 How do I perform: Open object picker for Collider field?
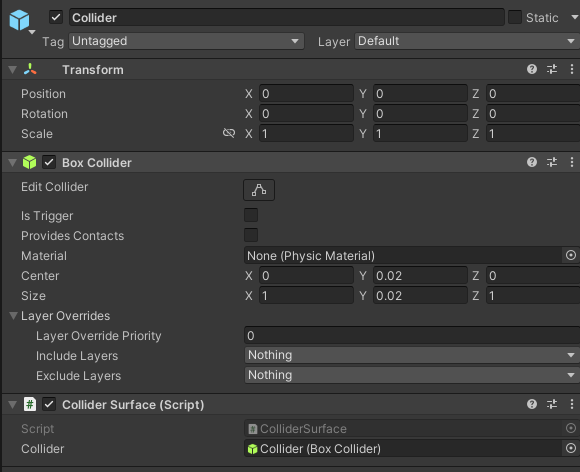[571, 448]
